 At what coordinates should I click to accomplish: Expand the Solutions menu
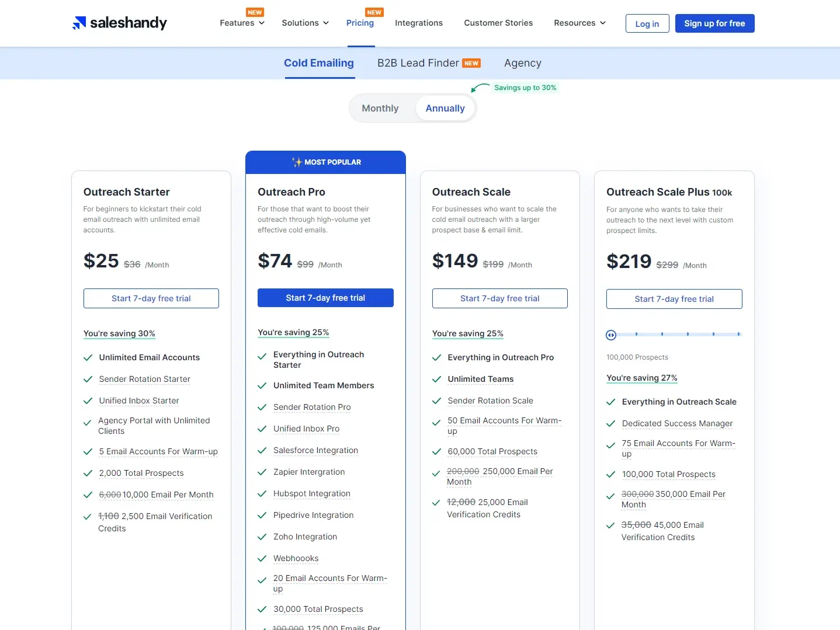click(305, 23)
